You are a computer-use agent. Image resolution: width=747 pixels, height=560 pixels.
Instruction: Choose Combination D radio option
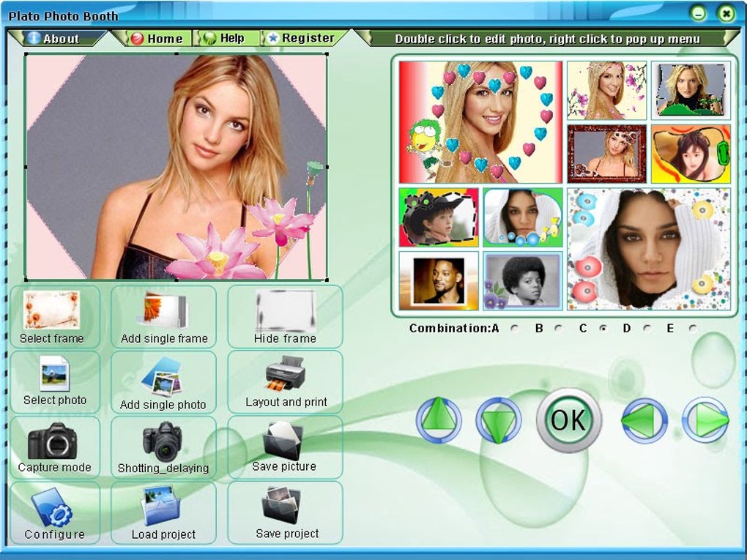tap(647, 329)
